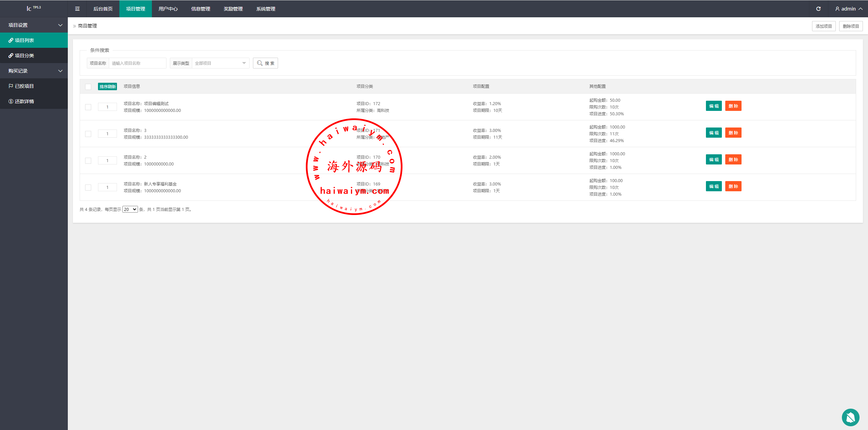
Task: Check the box for project 新人专享福利基金
Action: [88, 188]
